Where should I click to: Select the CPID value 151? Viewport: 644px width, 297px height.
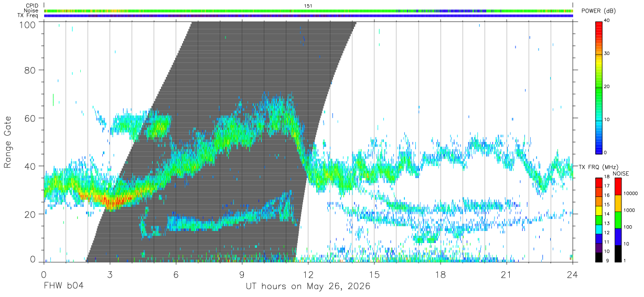(x=308, y=6)
